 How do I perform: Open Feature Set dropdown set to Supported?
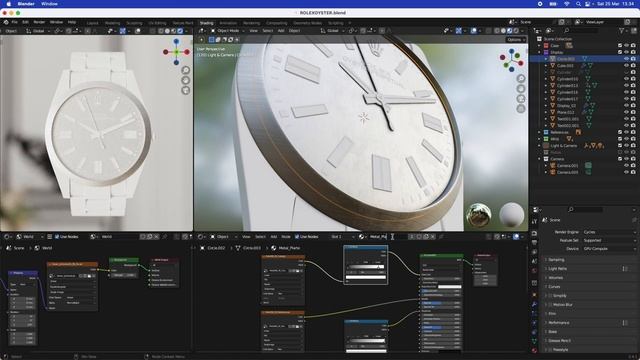click(x=609, y=240)
